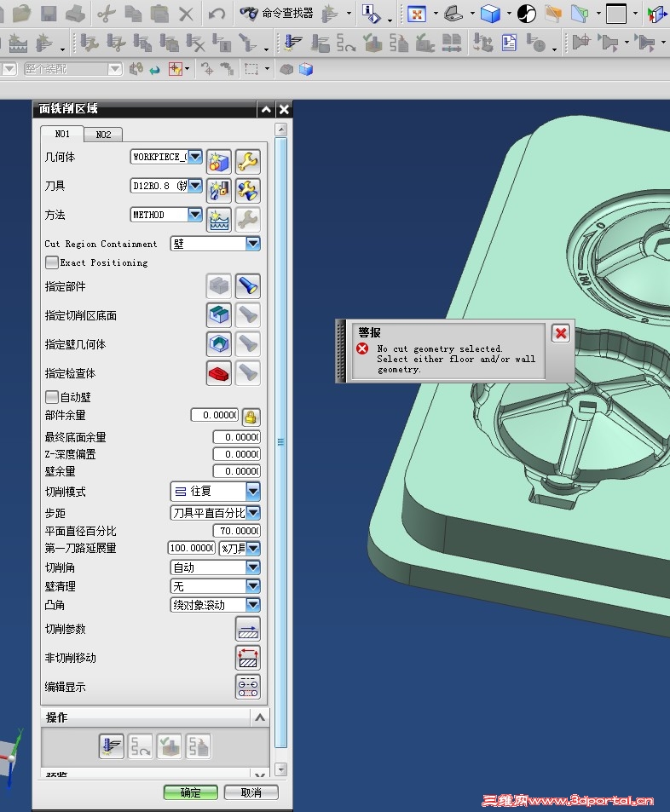Click the dialog scrollbar down arrow
670x812 pixels.
coord(280,770)
